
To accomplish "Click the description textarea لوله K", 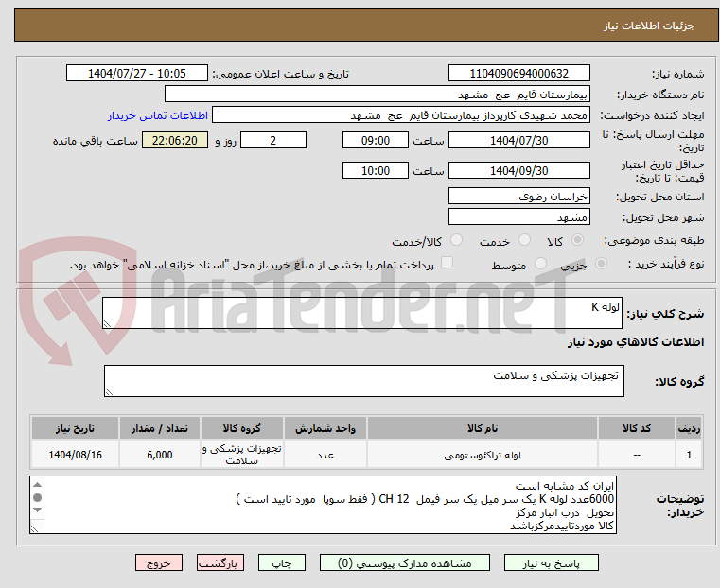I will pos(361,313).
